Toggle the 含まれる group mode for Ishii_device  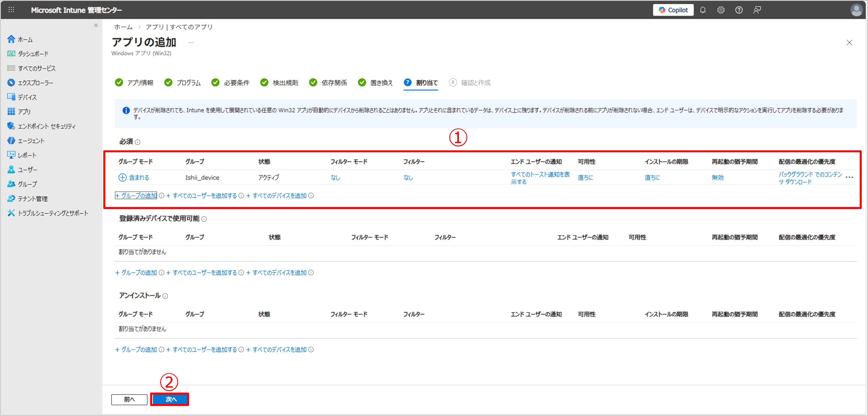134,177
